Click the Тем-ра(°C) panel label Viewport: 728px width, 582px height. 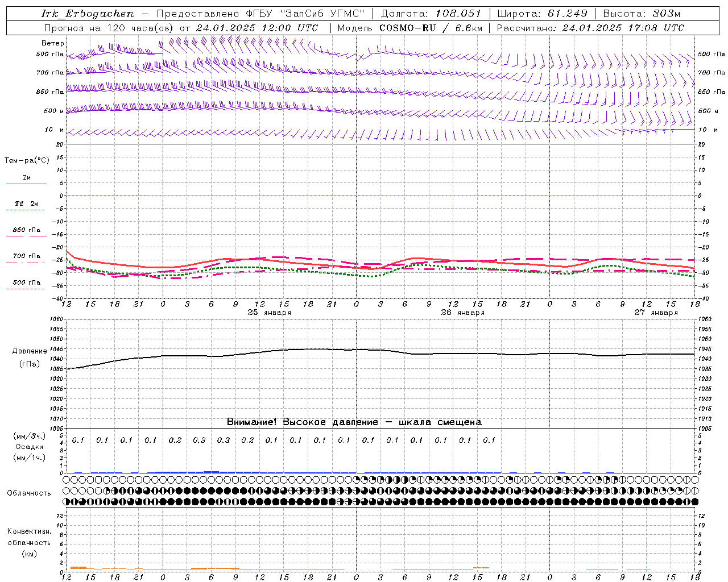click(27, 160)
